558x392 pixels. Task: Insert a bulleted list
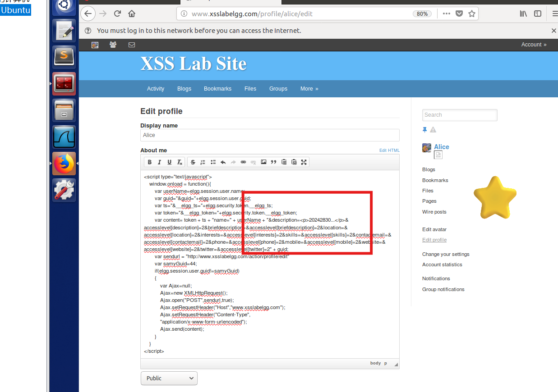click(213, 162)
